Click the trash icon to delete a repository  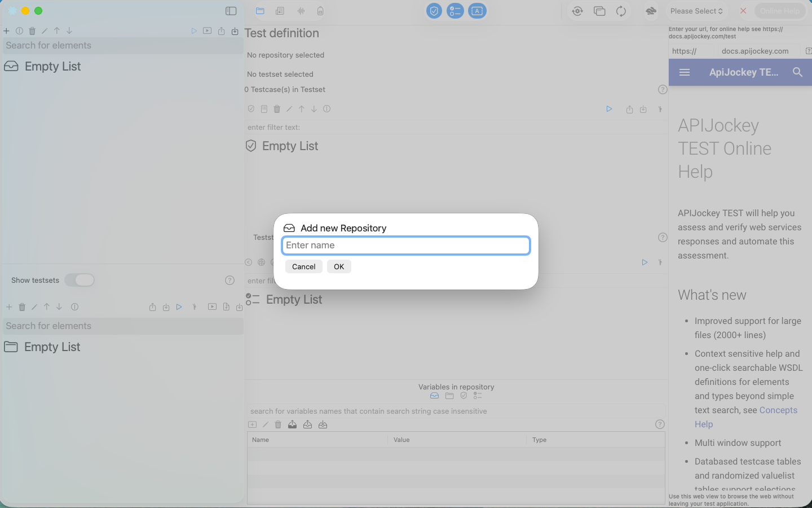coord(32,30)
